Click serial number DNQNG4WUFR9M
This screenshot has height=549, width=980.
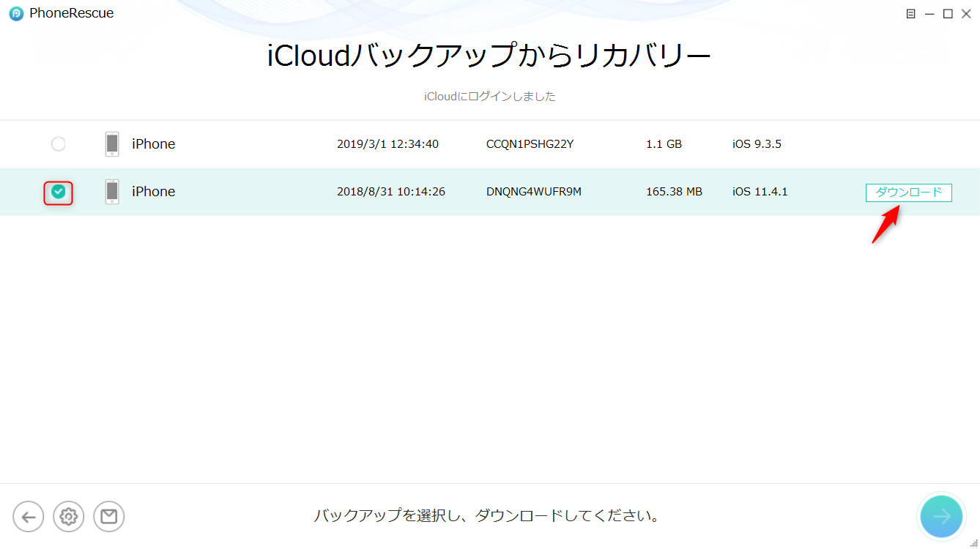click(x=534, y=192)
